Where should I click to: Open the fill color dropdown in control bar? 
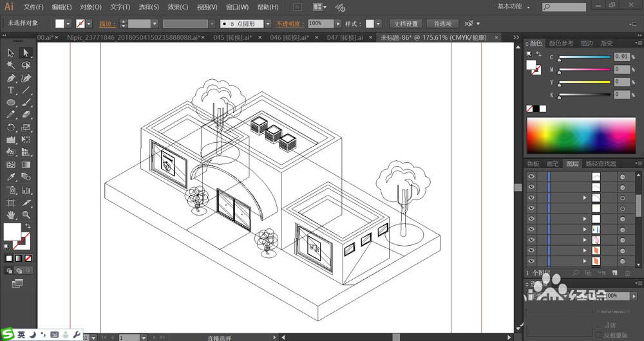[x=68, y=24]
